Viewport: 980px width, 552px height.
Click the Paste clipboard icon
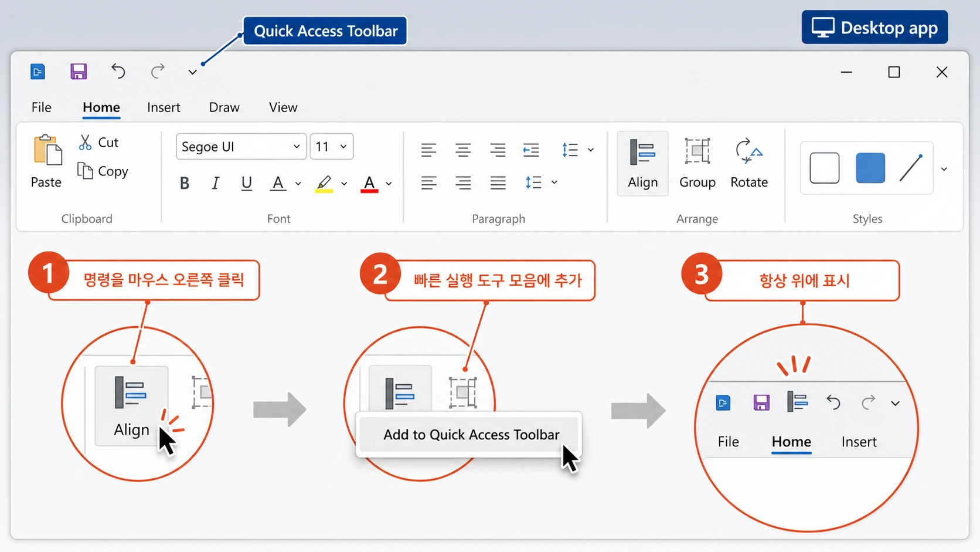47,150
